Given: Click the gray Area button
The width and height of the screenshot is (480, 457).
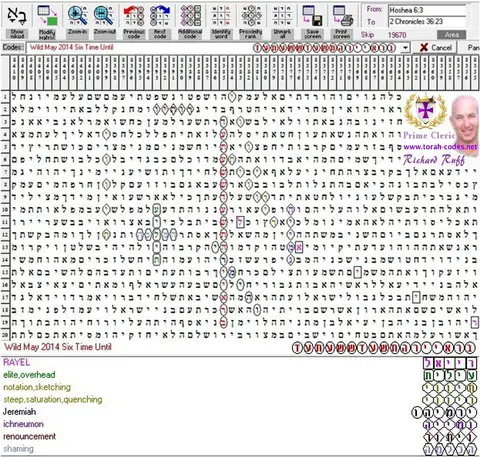Looking at the screenshot, I should pyautogui.click(x=452, y=35).
